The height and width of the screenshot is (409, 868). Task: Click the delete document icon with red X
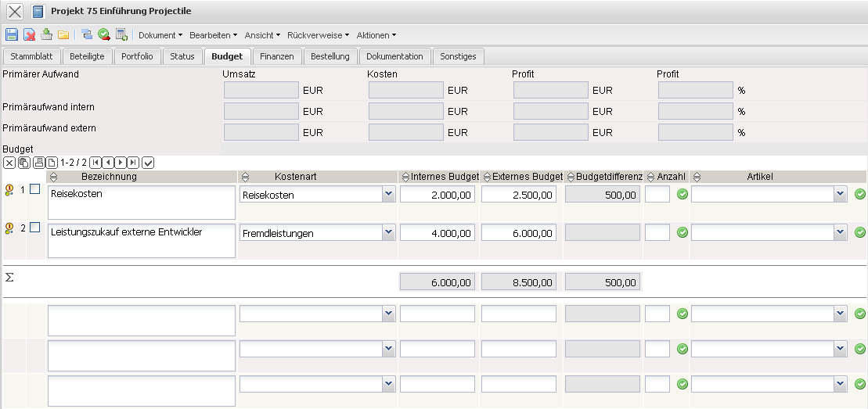point(29,34)
